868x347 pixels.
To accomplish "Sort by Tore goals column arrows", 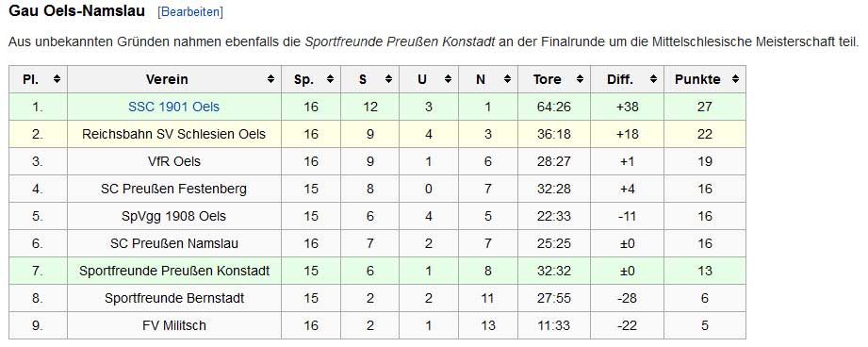I will pyautogui.click(x=580, y=79).
